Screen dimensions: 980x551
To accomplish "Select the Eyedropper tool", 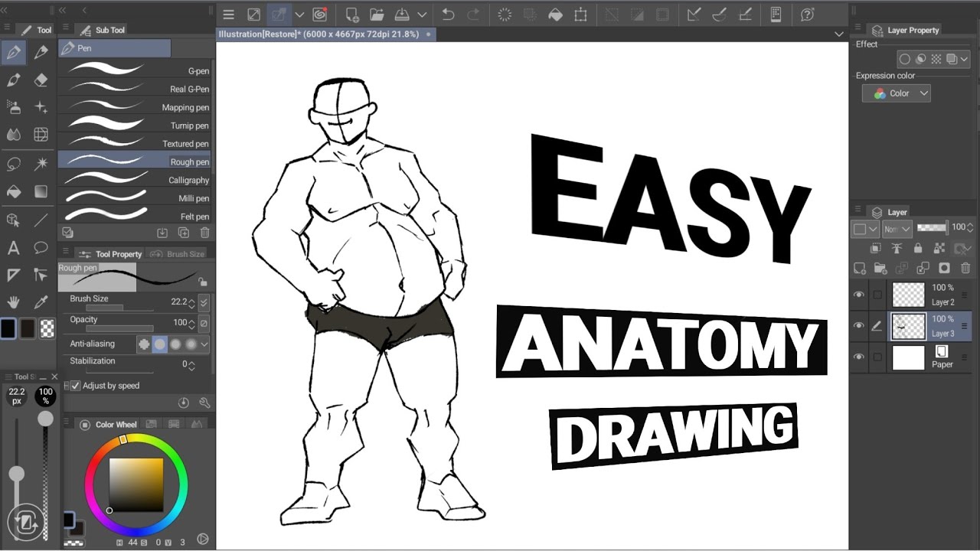I will (x=41, y=302).
